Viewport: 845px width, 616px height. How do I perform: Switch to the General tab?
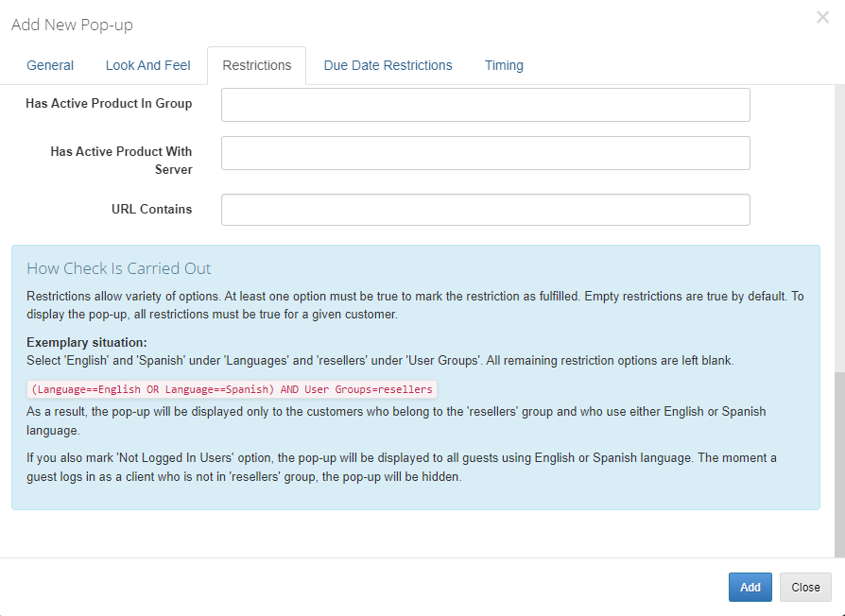(x=50, y=65)
